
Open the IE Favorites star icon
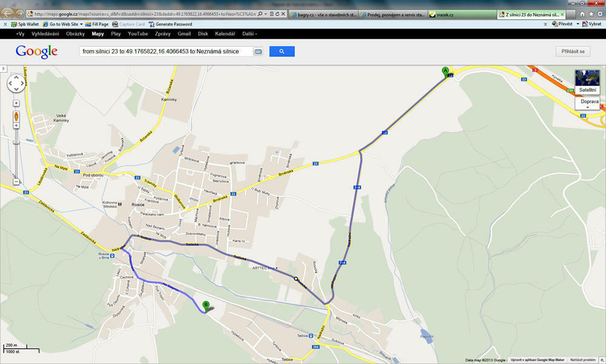click(591, 14)
